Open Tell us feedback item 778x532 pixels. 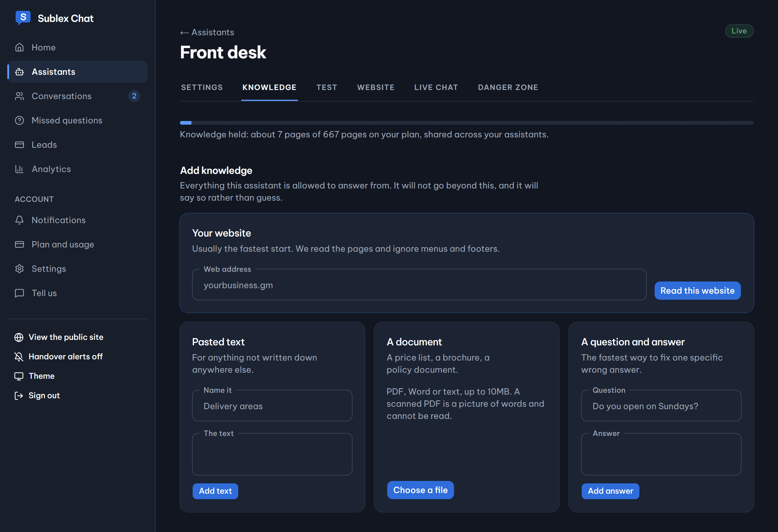click(x=77, y=293)
